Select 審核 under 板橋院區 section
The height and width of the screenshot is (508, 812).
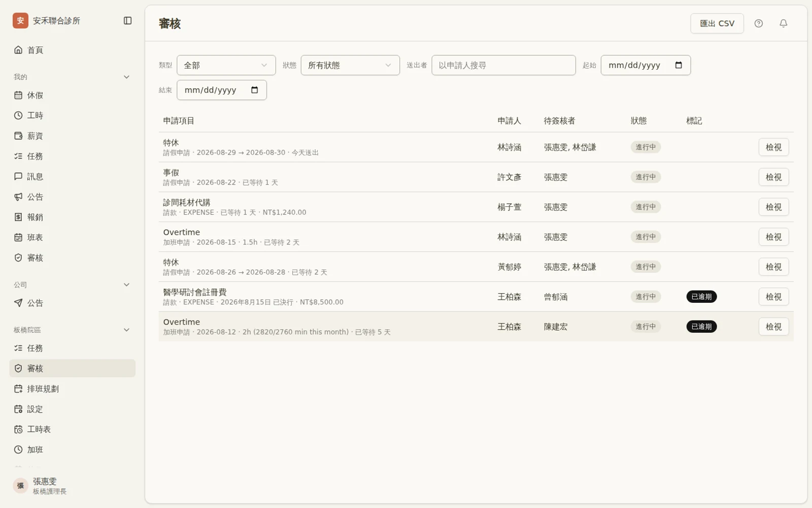[73, 369]
